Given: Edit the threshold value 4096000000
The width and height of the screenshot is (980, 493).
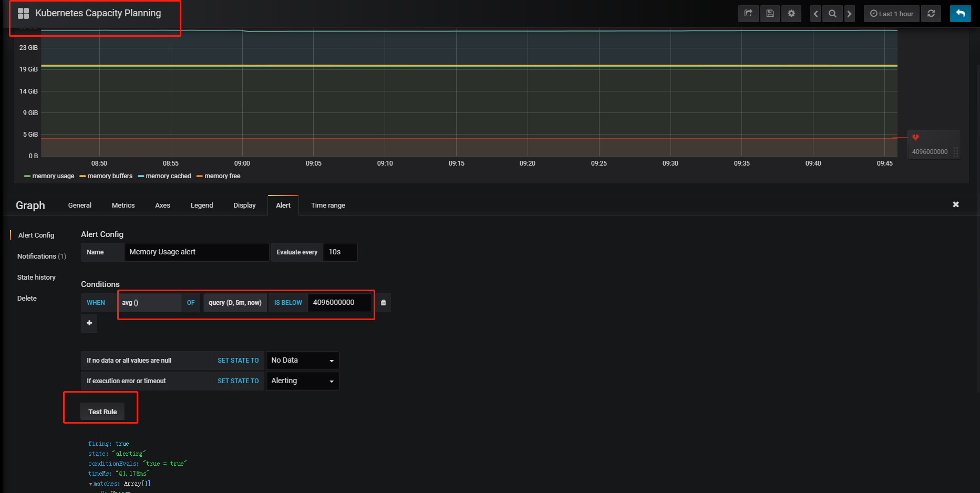Looking at the screenshot, I should coord(339,303).
